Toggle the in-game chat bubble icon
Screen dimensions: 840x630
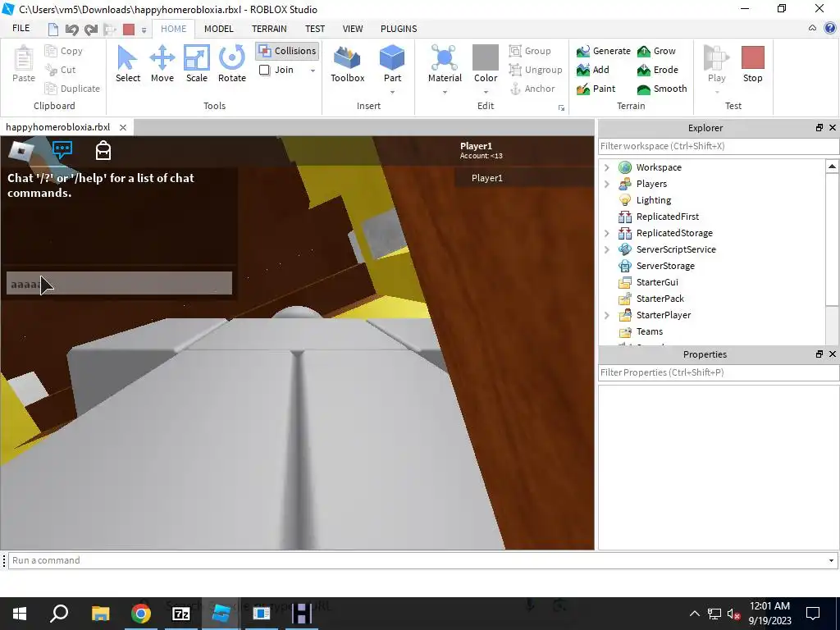point(62,150)
